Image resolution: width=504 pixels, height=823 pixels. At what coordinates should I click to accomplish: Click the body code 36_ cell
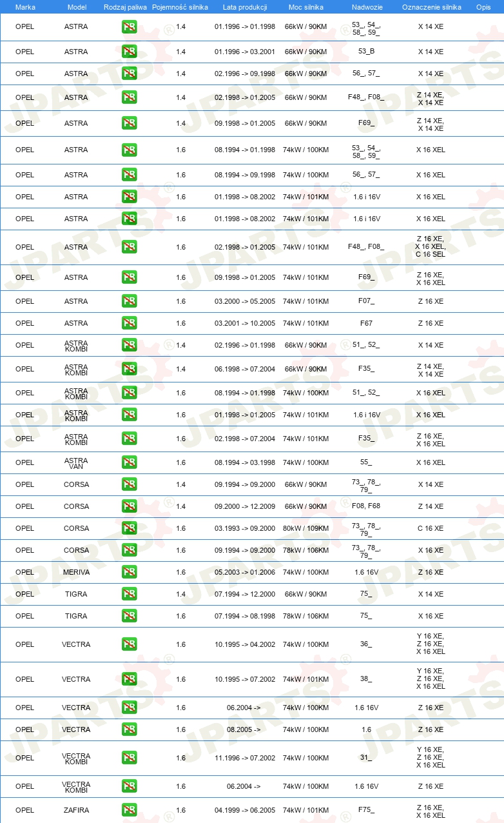pyautogui.click(x=366, y=644)
